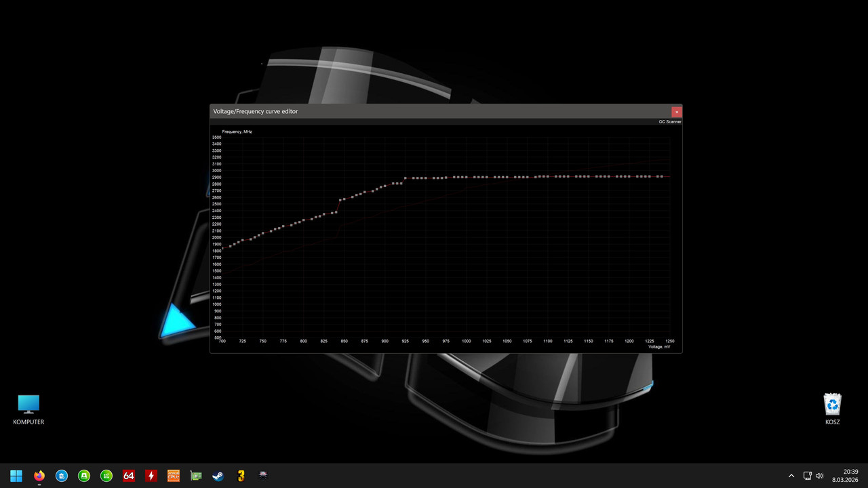Click the 'Frequency, MHz' axis label
This screenshot has width=868, height=488.
pos(237,131)
